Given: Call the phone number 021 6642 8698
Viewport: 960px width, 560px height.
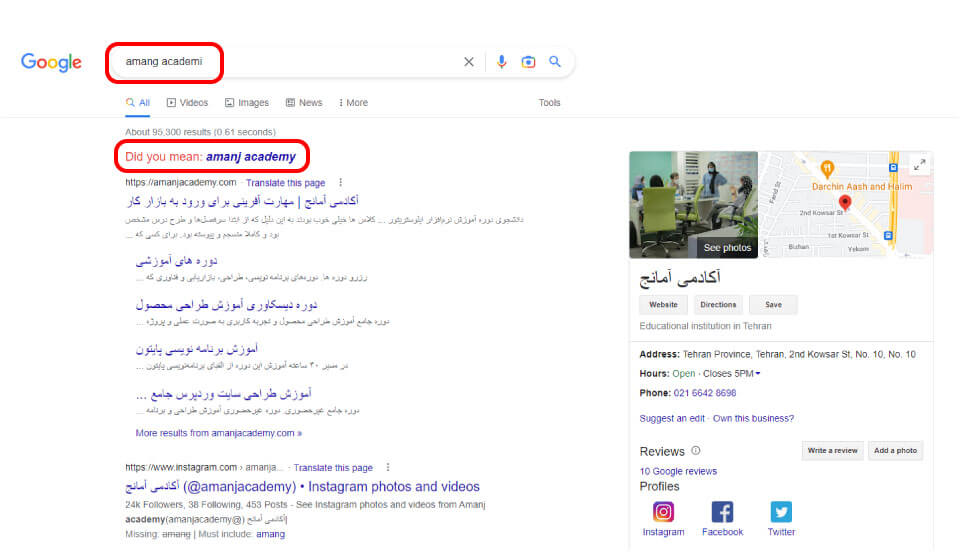Looking at the screenshot, I should (x=705, y=393).
